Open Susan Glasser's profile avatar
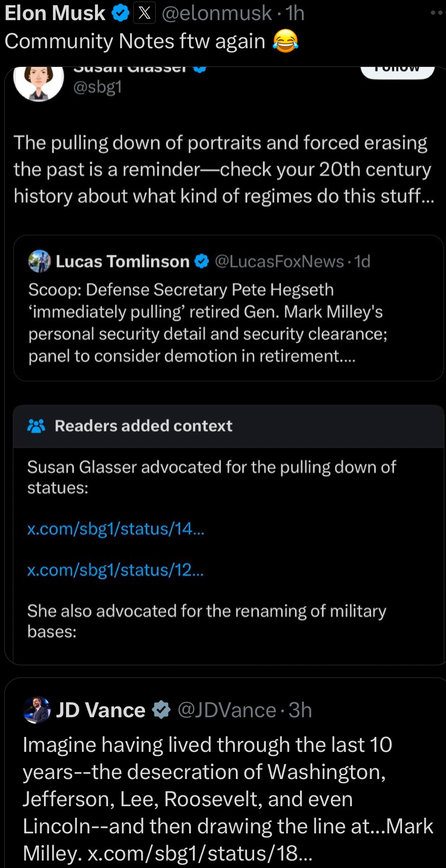 (x=39, y=80)
